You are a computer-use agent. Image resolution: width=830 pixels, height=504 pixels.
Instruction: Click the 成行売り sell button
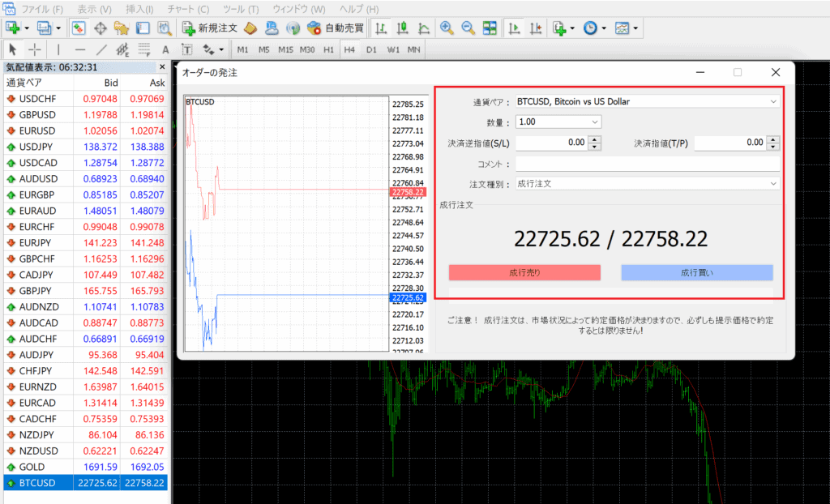pos(524,272)
